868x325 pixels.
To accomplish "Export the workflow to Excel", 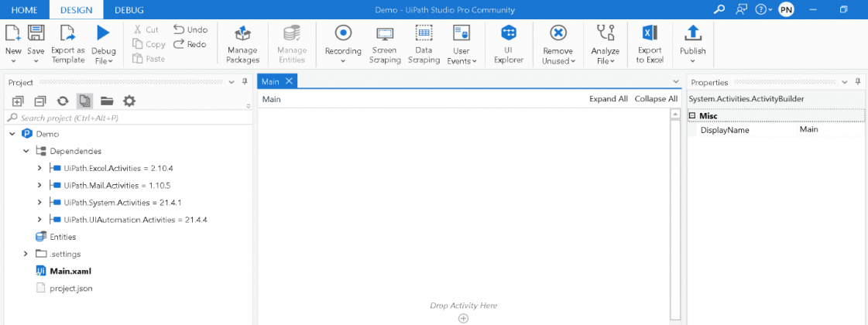I will [x=650, y=43].
